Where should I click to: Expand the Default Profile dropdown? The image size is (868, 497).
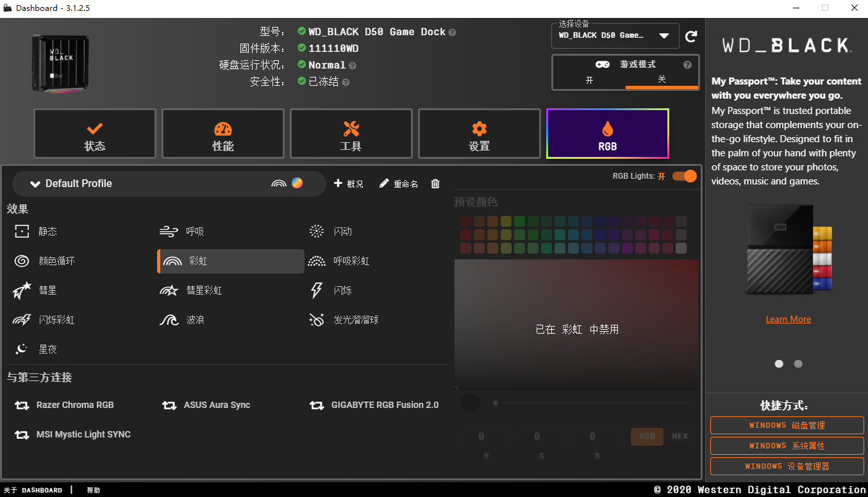coord(169,184)
